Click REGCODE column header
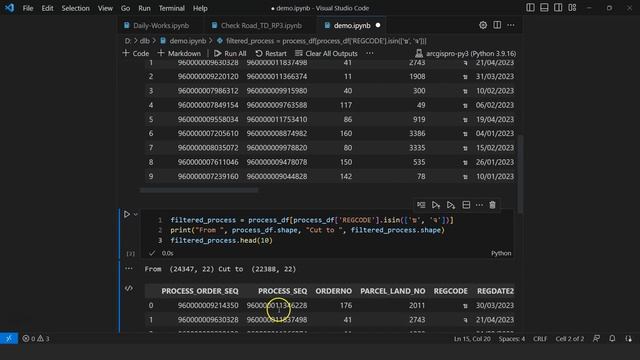The image size is (640, 360). click(451, 291)
